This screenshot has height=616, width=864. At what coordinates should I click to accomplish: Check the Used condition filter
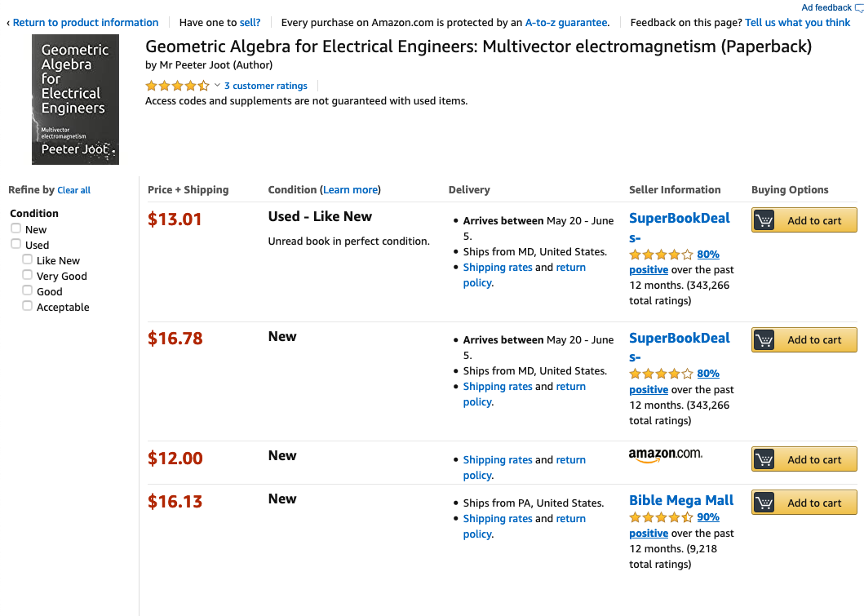[16, 244]
